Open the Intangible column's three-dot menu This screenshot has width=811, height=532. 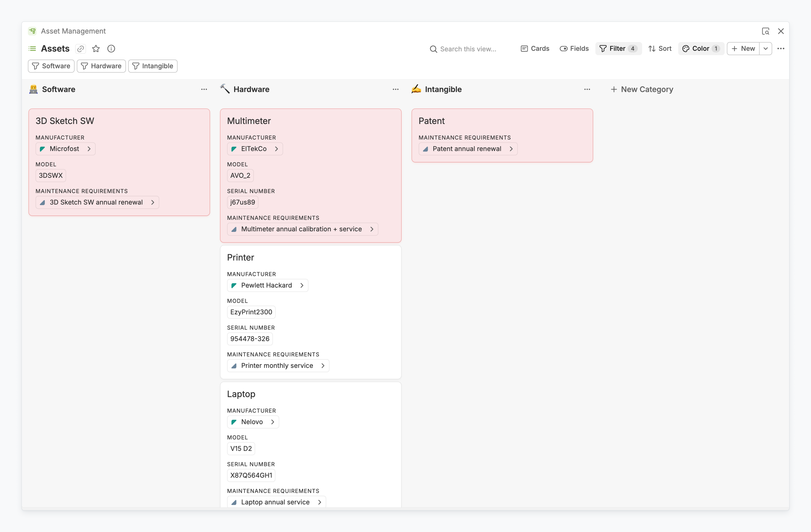pyautogui.click(x=587, y=89)
